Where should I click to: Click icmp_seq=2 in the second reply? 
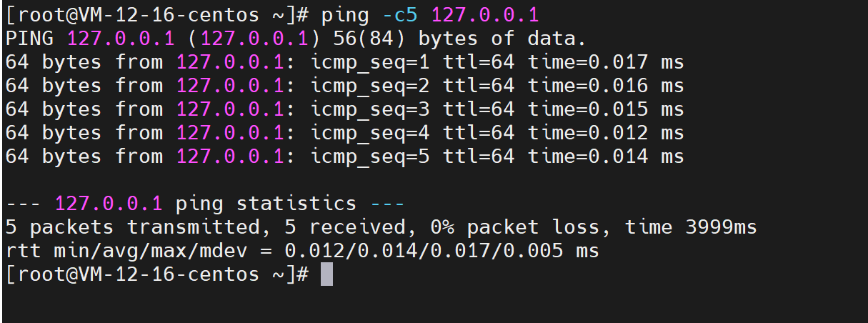pos(370,86)
